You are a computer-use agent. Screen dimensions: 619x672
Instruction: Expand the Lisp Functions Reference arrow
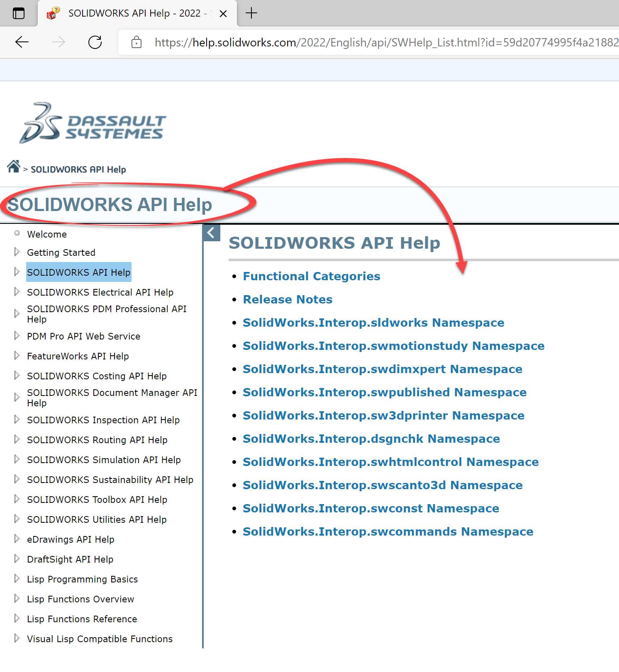[x=17, y=618]
